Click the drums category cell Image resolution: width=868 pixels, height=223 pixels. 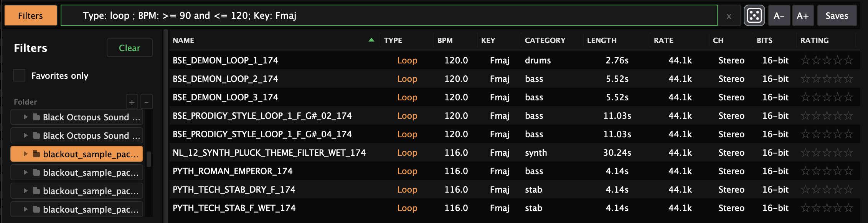click(538, 60)
